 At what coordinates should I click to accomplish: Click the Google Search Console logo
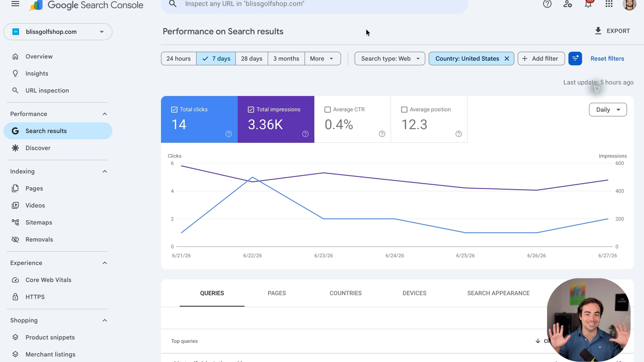pyautogui.click(x=86, y=5)
